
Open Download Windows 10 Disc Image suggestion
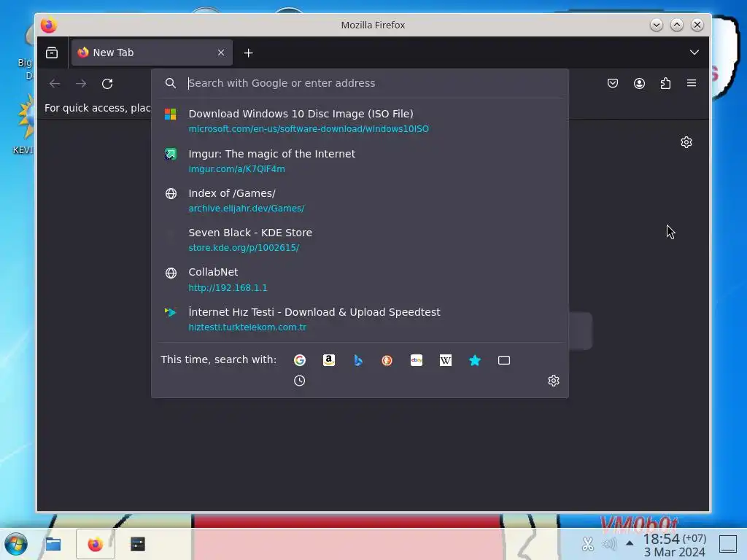click(360, 121)
